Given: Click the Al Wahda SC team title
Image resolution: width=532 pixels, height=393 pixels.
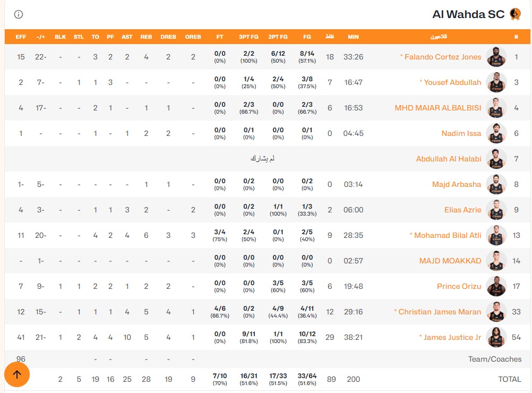Looking at the screenshot, I should [469, 14].
